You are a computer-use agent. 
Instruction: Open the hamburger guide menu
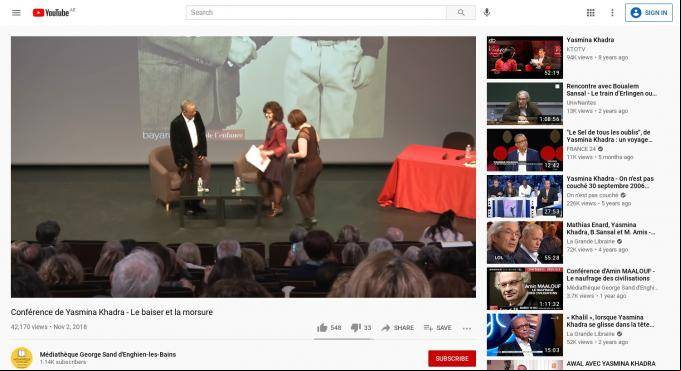(16, 13)
